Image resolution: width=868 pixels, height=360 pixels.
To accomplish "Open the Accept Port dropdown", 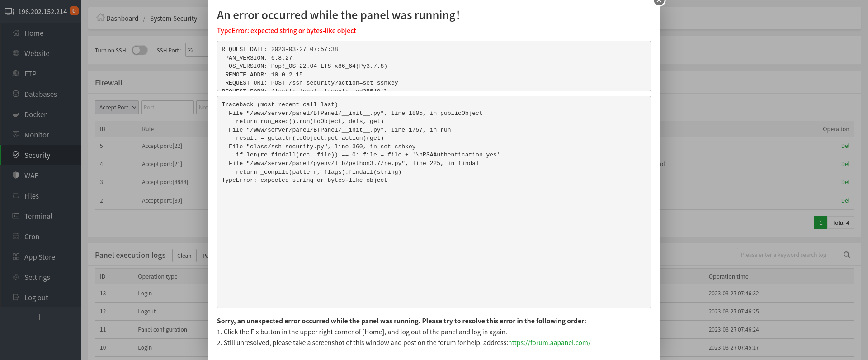I will [x=116, y=107].
